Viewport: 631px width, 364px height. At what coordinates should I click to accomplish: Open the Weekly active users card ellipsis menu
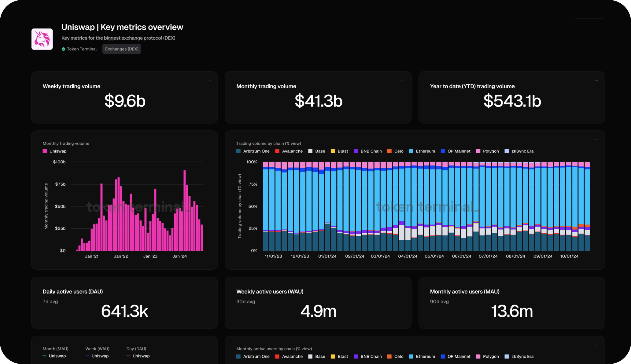coord(403,286)
